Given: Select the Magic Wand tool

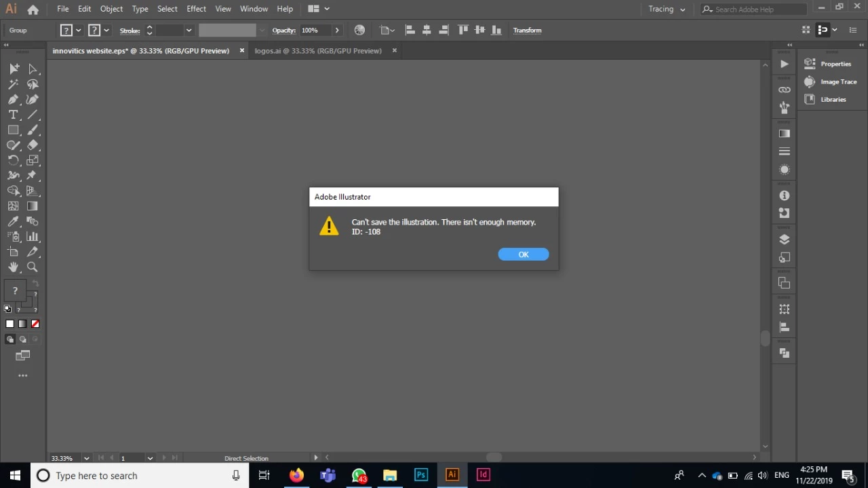Looking at the screenshot, I should pyautogui.click(x=14, y=84).
